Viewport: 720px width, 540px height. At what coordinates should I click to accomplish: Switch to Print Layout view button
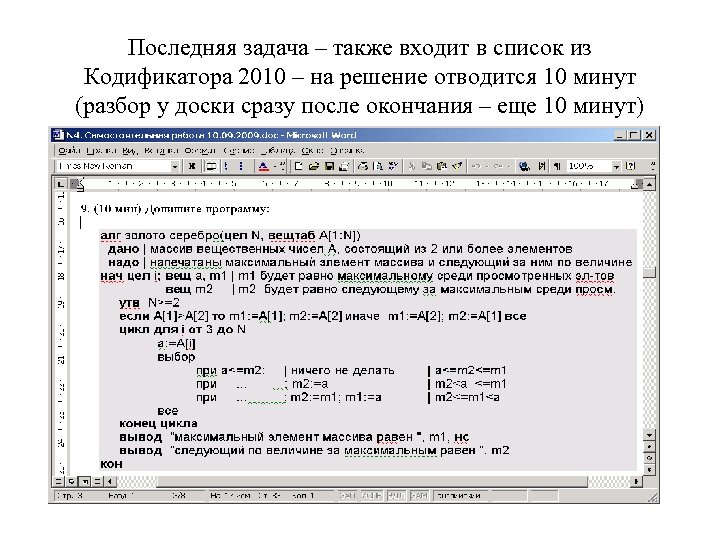pos(84,482)
